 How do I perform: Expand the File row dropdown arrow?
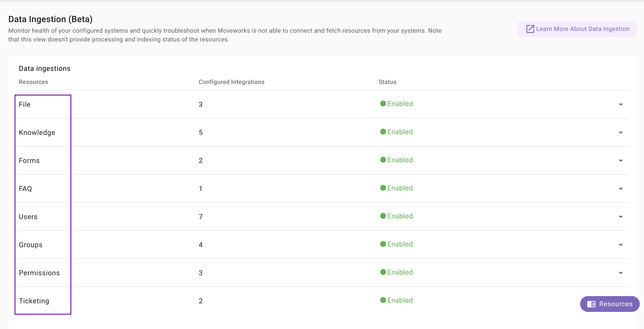[x=621, y=104]
